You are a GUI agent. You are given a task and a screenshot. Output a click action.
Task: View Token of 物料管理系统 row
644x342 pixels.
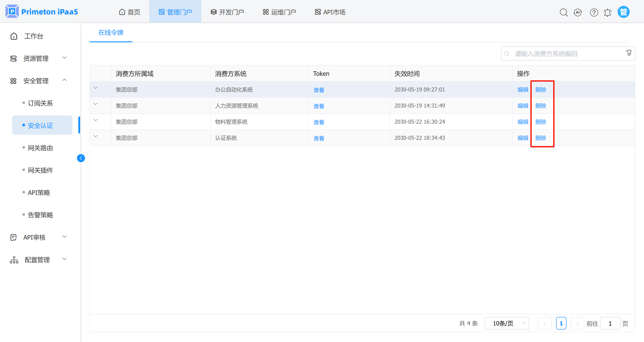click(319, 122)
